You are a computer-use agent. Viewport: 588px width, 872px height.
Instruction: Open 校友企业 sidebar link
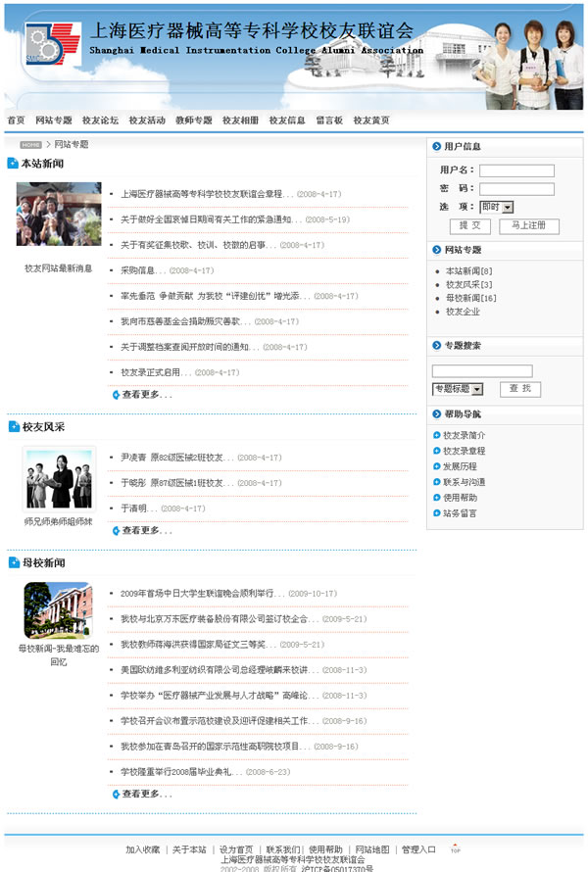click(463, 312)
